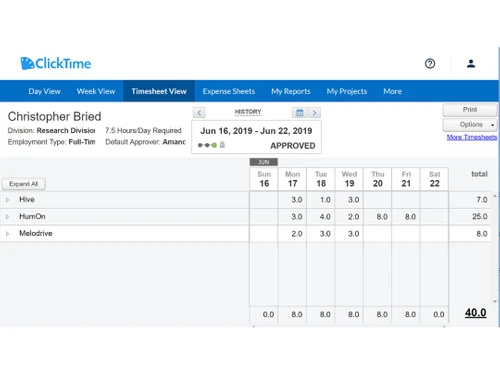500x375 pixels.
Task: Click Melodrive row total 8.0
Action: coord(482,234)
